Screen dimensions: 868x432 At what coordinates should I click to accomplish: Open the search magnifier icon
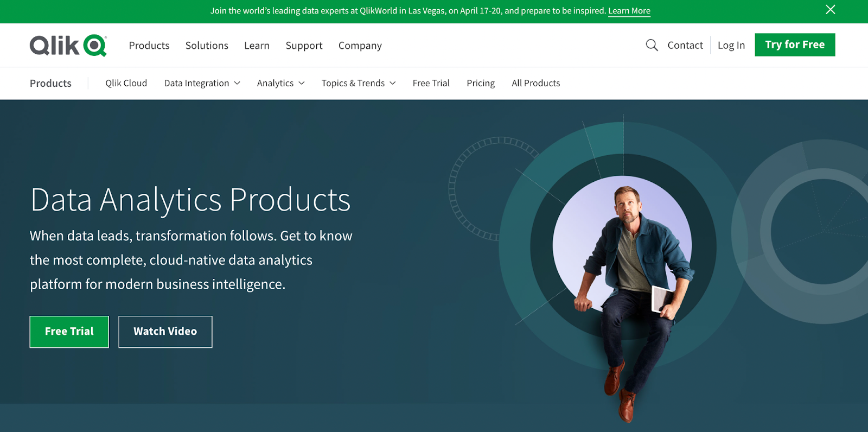click(652, 45)
